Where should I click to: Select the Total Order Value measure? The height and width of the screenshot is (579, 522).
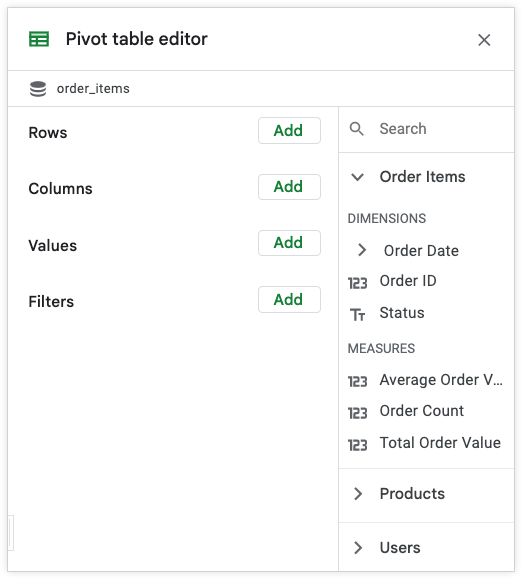pyautogui.click(x=440, y=443)
